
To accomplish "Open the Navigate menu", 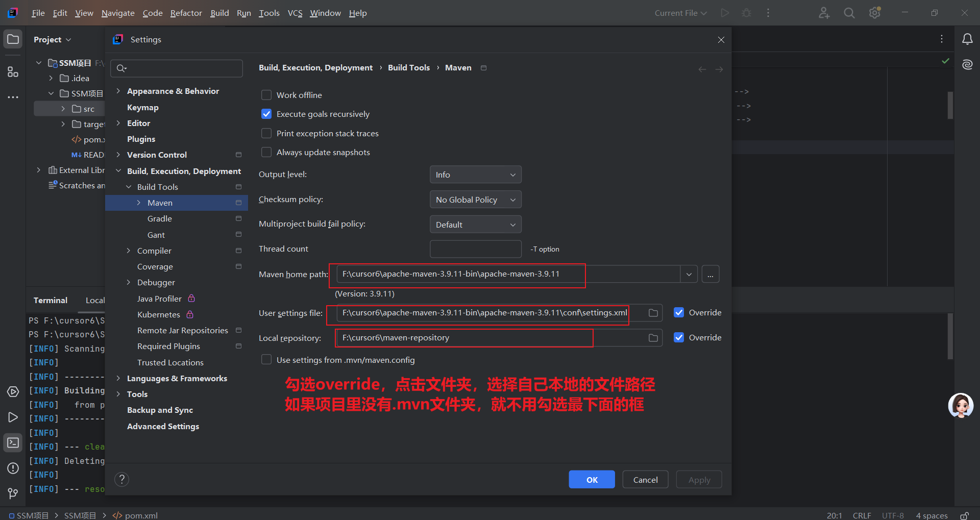I will coord(118,13).
